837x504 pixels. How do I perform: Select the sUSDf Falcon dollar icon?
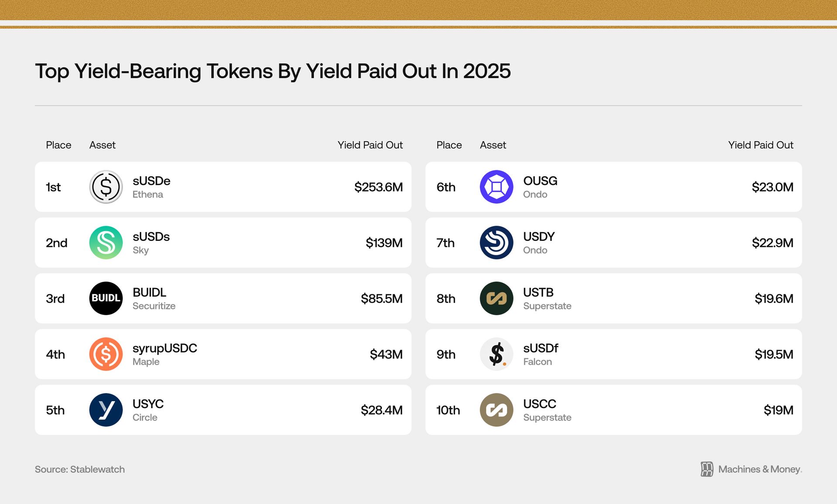[x=497, y=354]
